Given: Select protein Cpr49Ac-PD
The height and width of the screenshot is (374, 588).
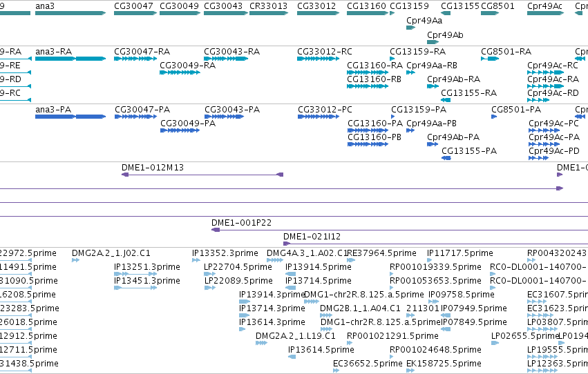Looking at the screenshot, I should [x=538, y=158].
